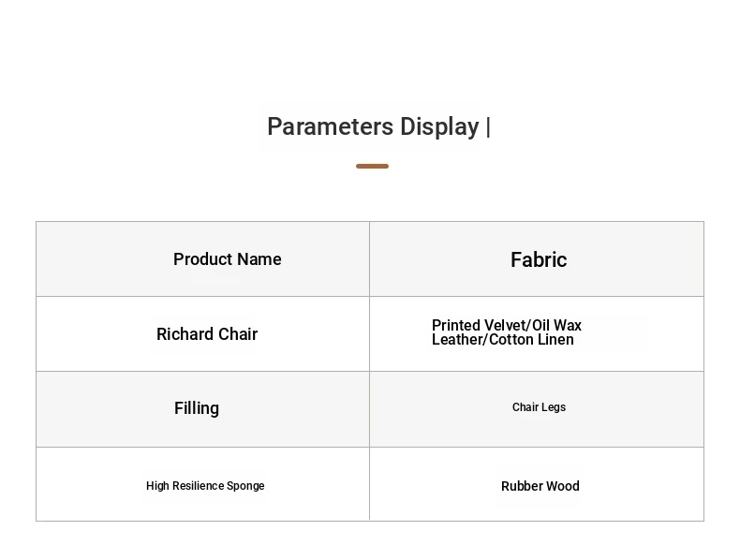Click the word "Legs" in the table
The image size is (740, 560).
[x=553, y=407]
